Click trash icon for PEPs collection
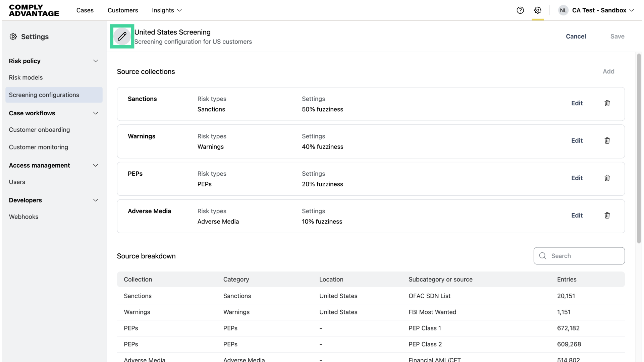The height and width of the screenshot is (362, 644). pos(607,178)
